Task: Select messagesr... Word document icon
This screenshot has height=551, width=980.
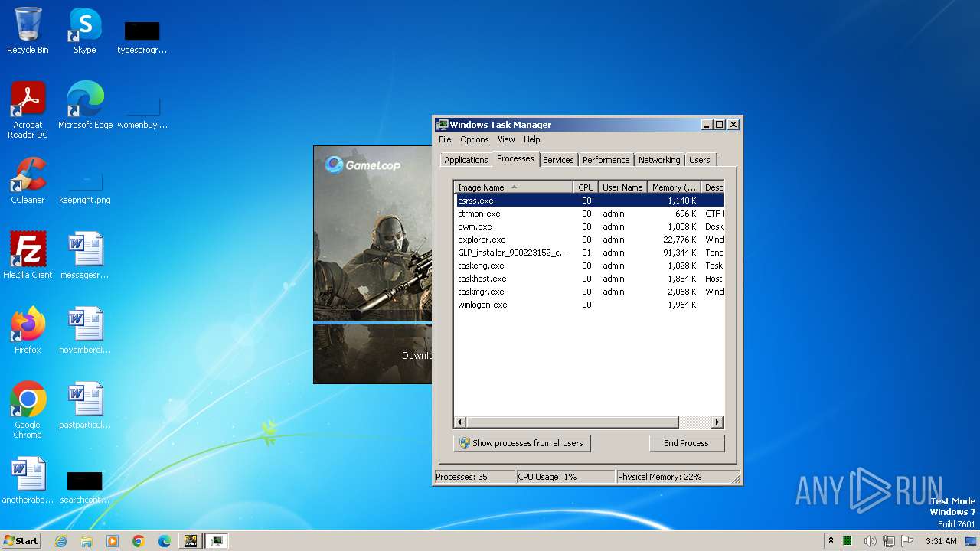Action: 84,255
